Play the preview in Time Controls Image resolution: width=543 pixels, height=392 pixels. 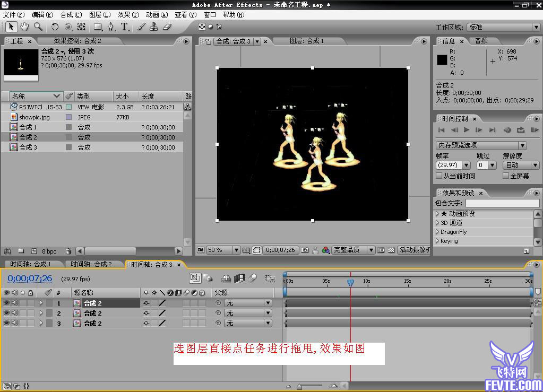[x=467, y=130]
